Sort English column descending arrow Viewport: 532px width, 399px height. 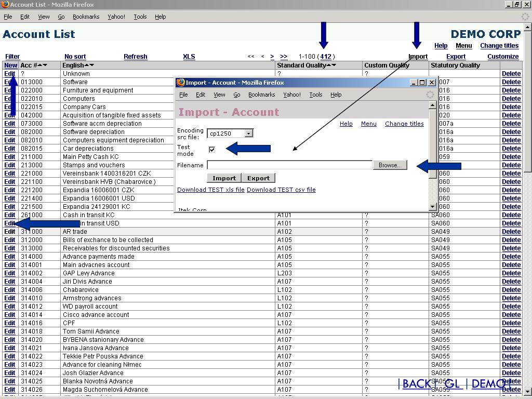91,65
